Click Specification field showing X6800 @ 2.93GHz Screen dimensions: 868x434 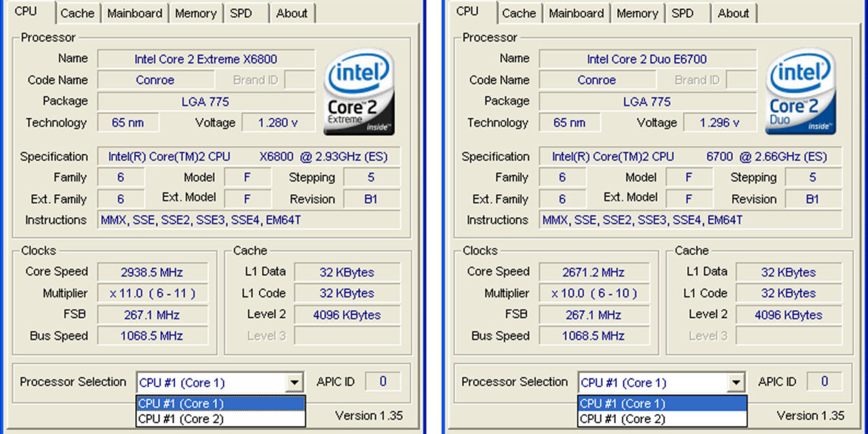[249, 157]
